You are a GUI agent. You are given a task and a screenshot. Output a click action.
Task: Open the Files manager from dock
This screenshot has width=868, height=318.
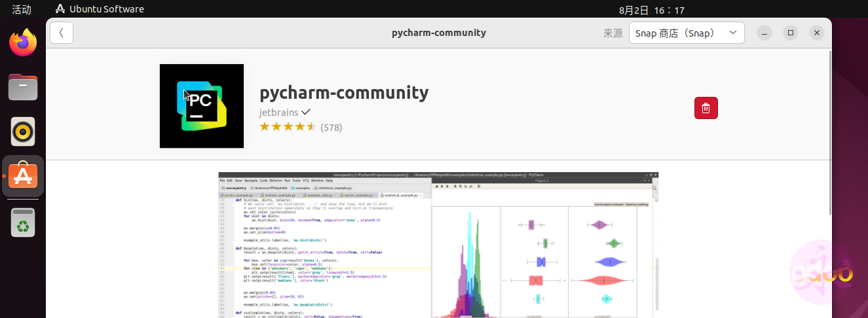point(23,87)
